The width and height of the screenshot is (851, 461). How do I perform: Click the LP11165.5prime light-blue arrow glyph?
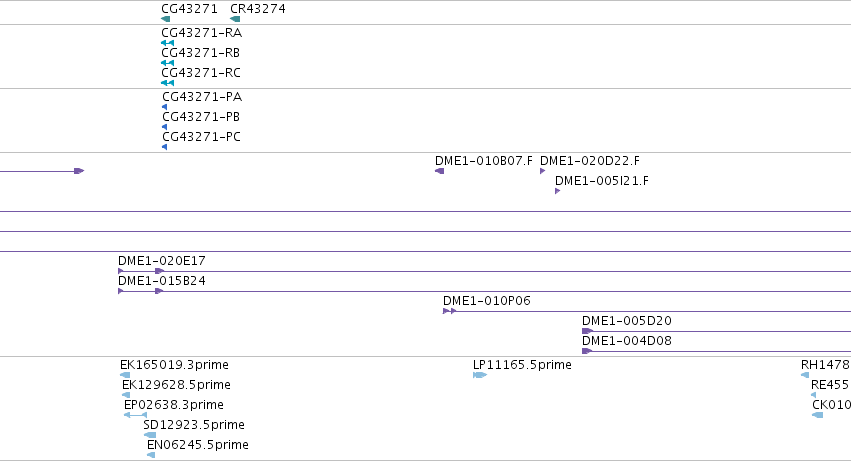480,375
